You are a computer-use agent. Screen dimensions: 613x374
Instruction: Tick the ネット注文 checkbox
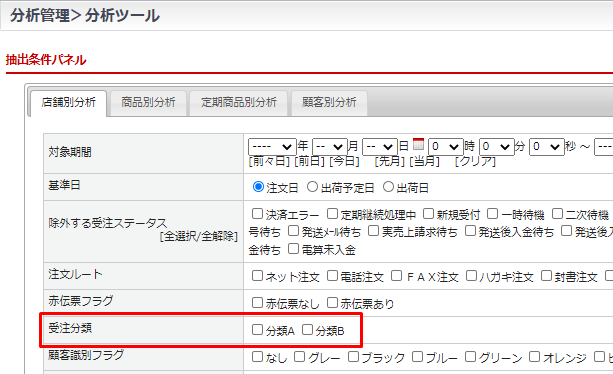[257, 276]
